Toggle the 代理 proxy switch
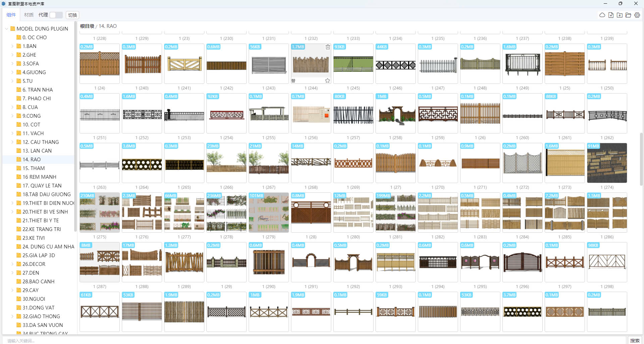 point(56,15)
